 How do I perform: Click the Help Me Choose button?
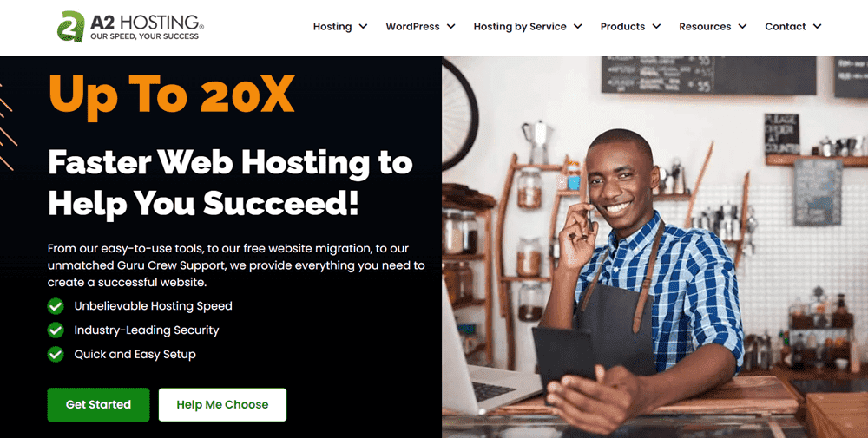[x=222, y=405]
